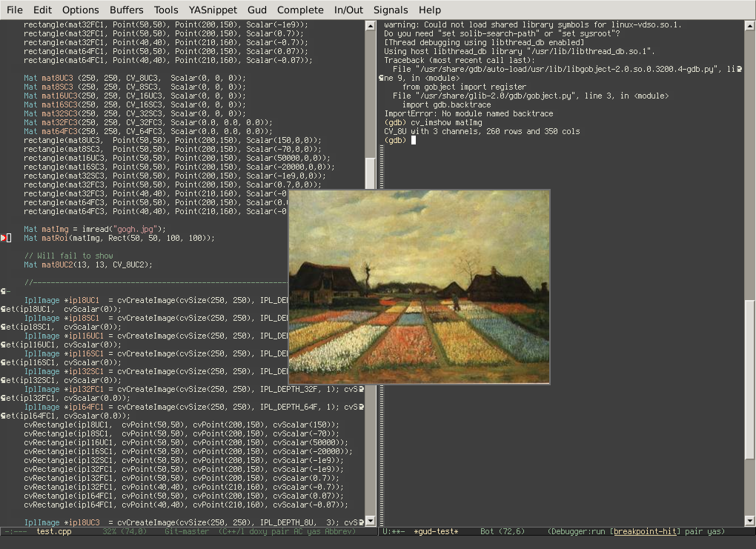Open the File menu
This screenshot has width=756, height=549.
click(x=15, y=10)
